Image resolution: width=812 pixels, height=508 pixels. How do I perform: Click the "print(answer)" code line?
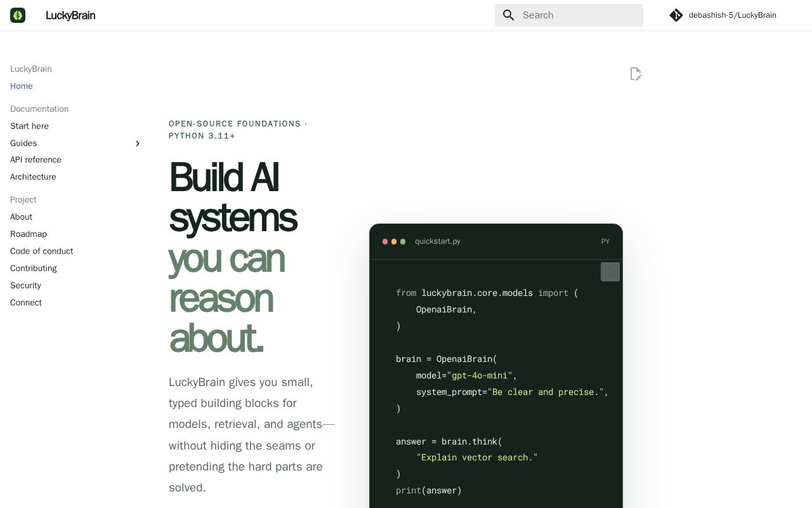[429, 490]
